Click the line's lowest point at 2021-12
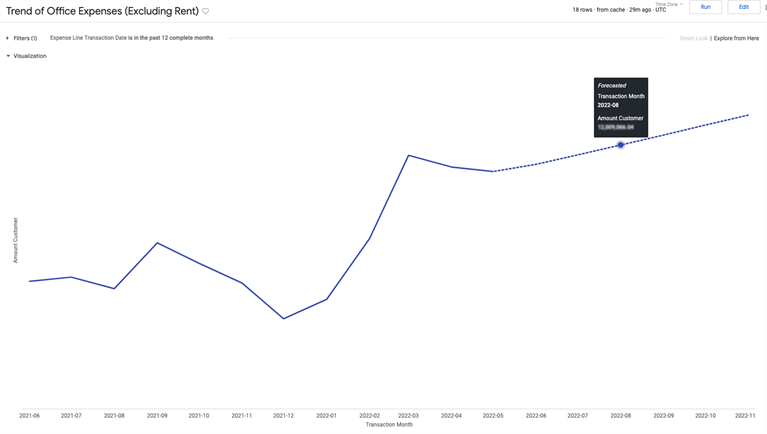 pos(284,319)
